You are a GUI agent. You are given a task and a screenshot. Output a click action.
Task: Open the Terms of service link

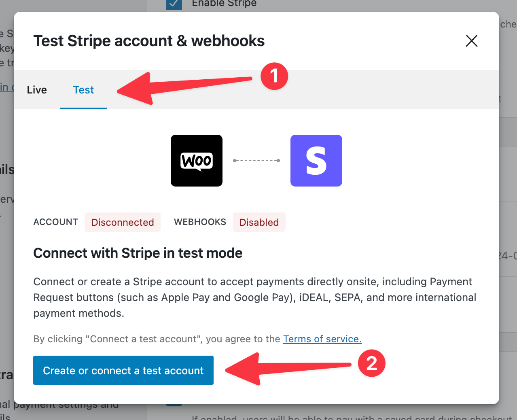click(322, 339)
